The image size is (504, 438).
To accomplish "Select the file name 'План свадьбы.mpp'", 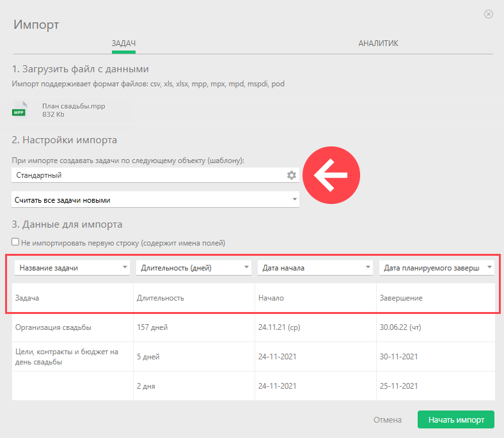I will [74, 106].
